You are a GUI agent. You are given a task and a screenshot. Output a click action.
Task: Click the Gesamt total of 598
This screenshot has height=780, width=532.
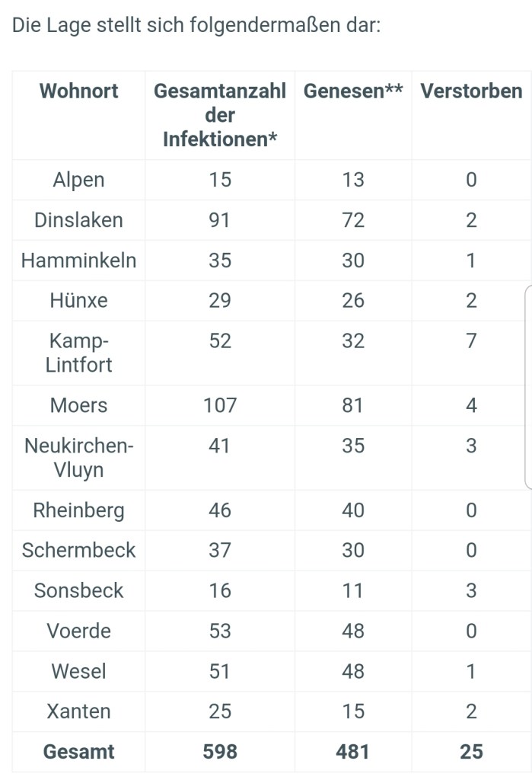coord(220,752)
